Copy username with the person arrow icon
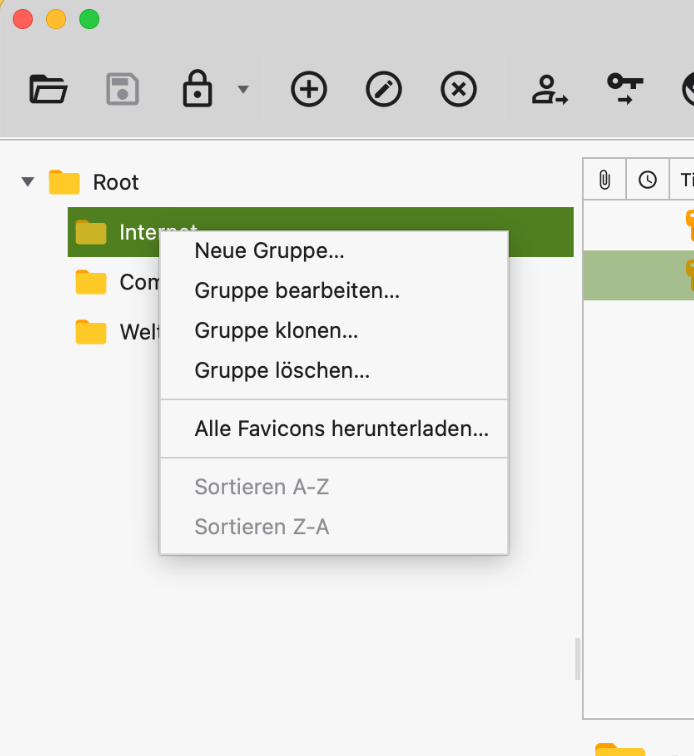This screenshot has width=694, height=756. (x=549, y=90)
